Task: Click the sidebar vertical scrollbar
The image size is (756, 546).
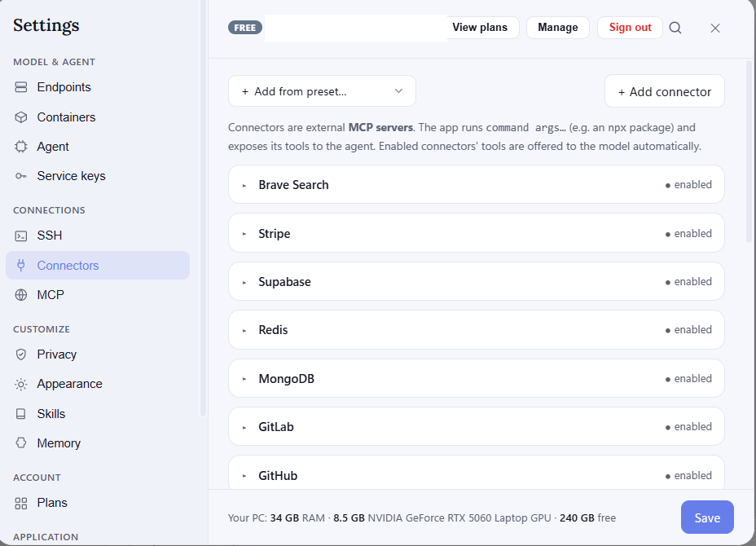Action: pyautogui.click(x=203, y=209)
